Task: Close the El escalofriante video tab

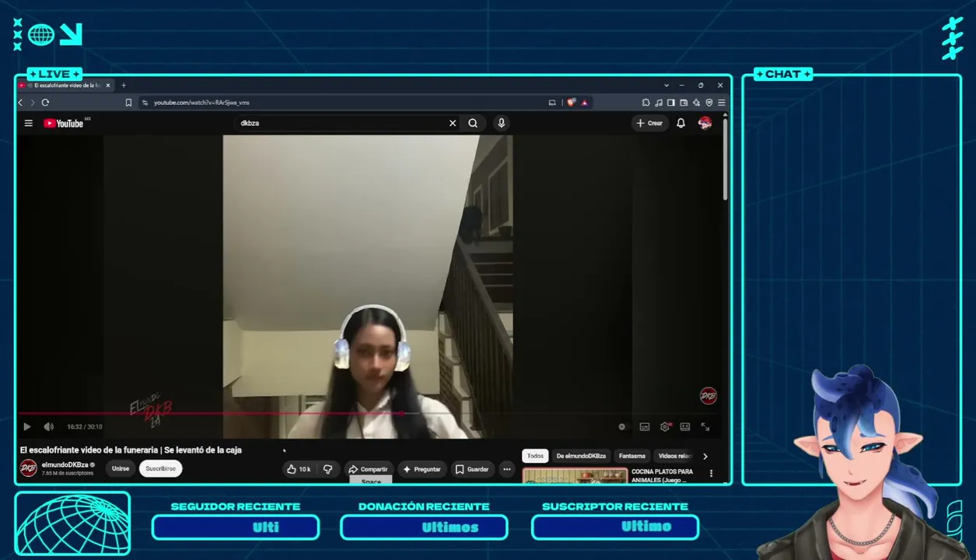Action: (108, 85)
